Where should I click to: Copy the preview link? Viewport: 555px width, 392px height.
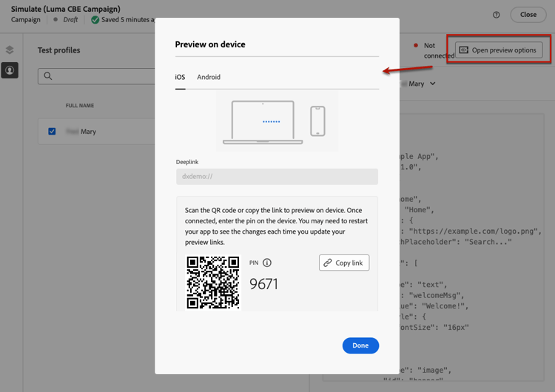pyautogui.click(x=344, y=263)
